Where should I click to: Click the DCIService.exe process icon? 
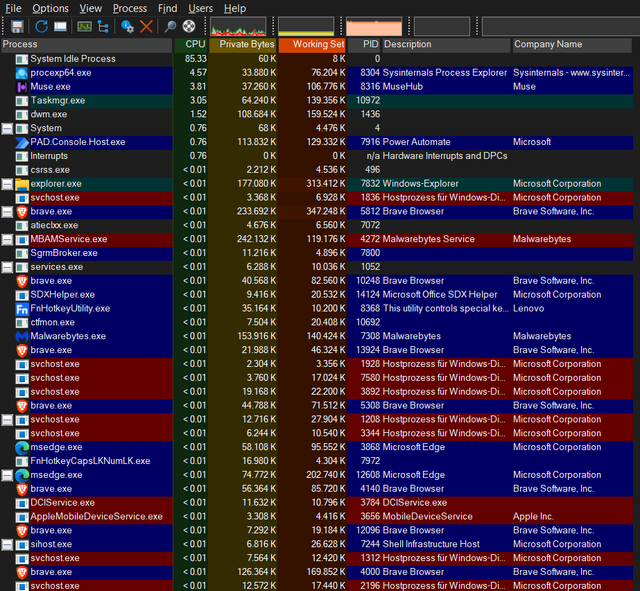coord(22,503)
